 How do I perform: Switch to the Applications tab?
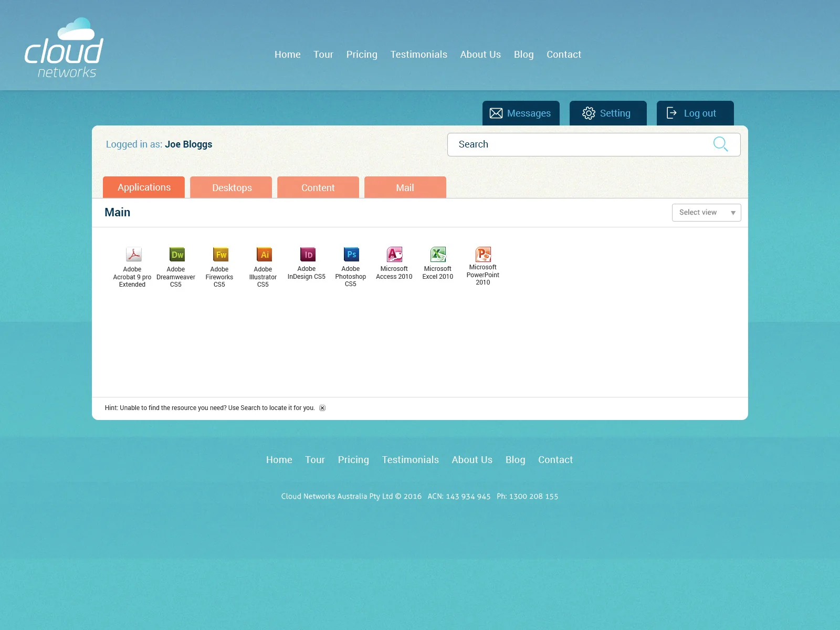point(144,187)
